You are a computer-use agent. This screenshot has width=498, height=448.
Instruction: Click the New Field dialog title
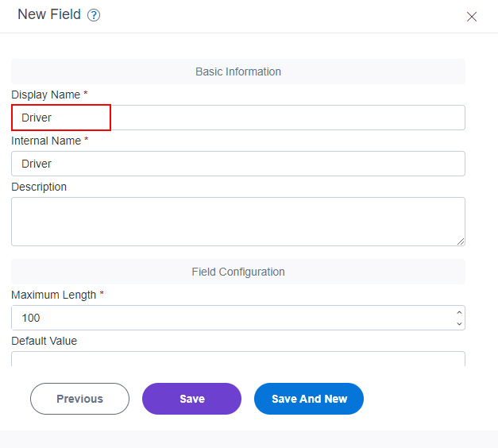click(49, 14)
